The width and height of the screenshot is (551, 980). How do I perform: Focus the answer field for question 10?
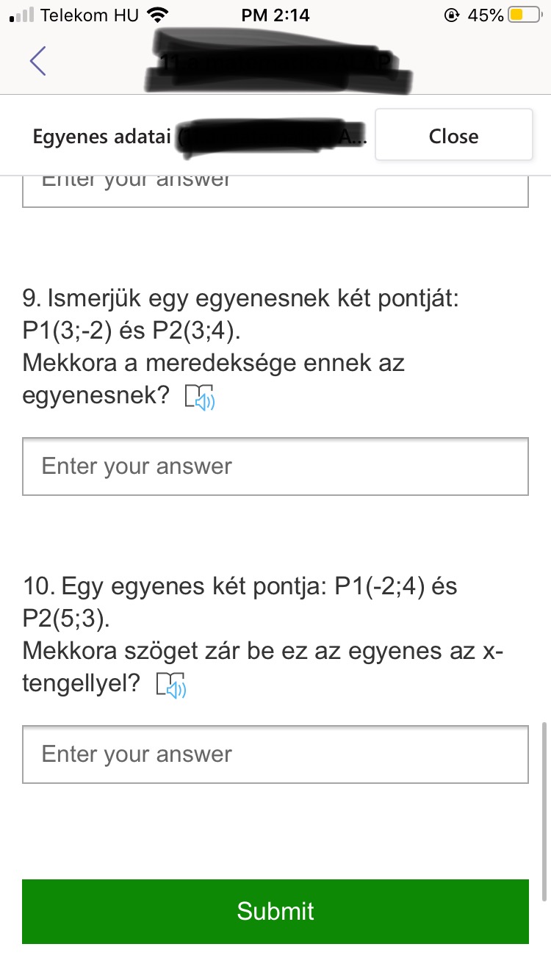pos(275,754)
